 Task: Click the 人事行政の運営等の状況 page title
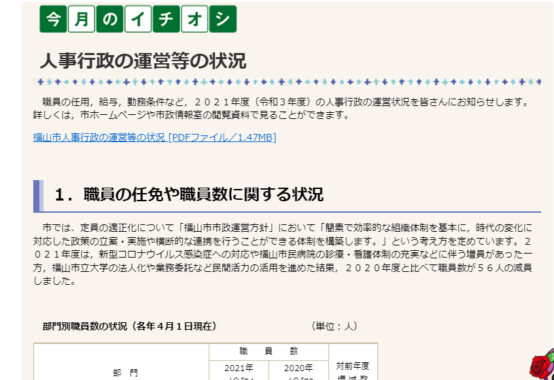click(143, 61)
